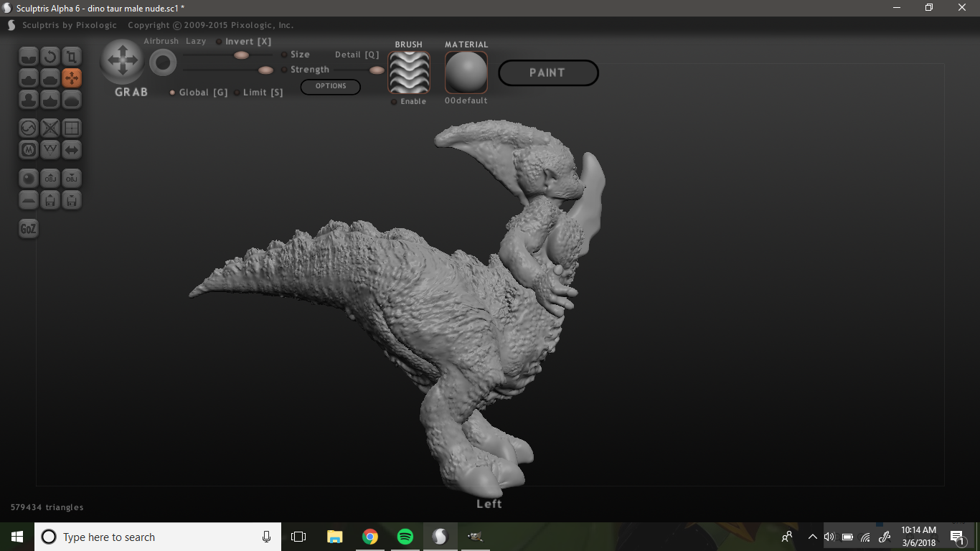Screen dimensions: 980x551
Task: Switch to PAINT mode
Action: click(x=548, y=72)
